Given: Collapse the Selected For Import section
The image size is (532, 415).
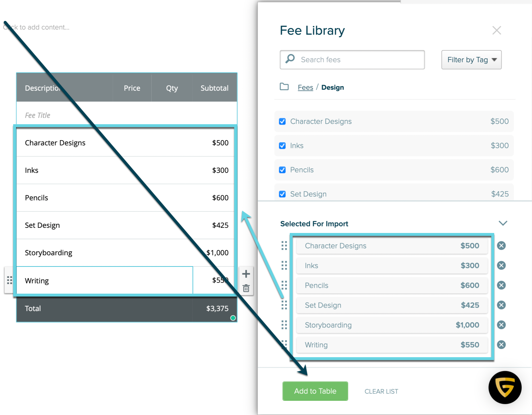Looking at the screenshot, I should [503, 223].
